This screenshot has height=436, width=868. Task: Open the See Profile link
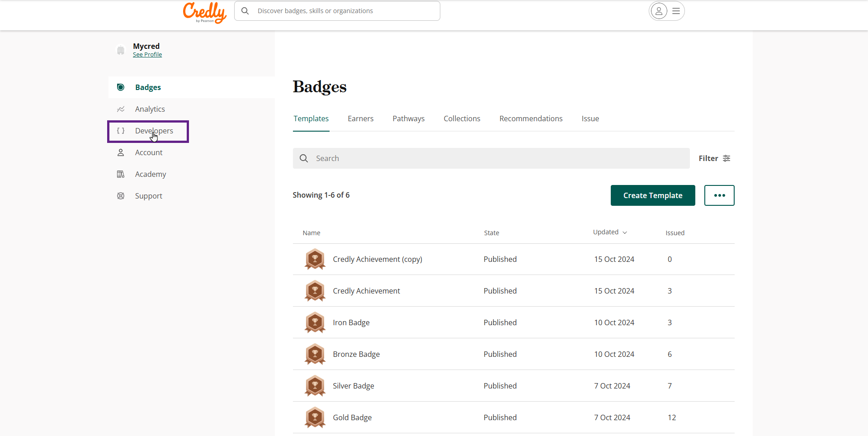point(147,55)
